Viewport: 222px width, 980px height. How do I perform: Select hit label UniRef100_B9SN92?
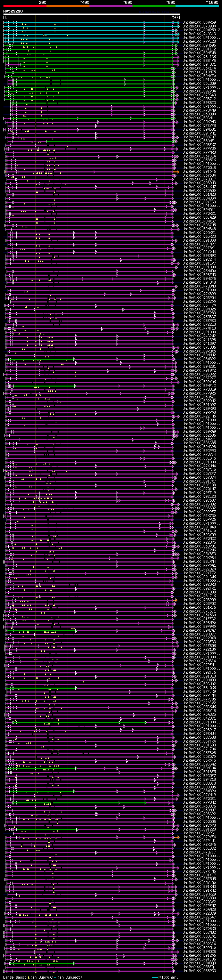tap(199, 256)
